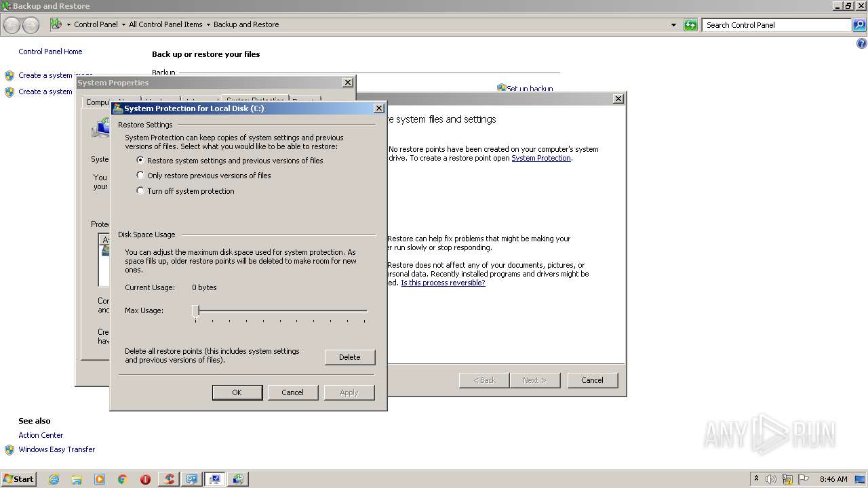Select Restore system settings and previous versions

(x=140, y=161)
